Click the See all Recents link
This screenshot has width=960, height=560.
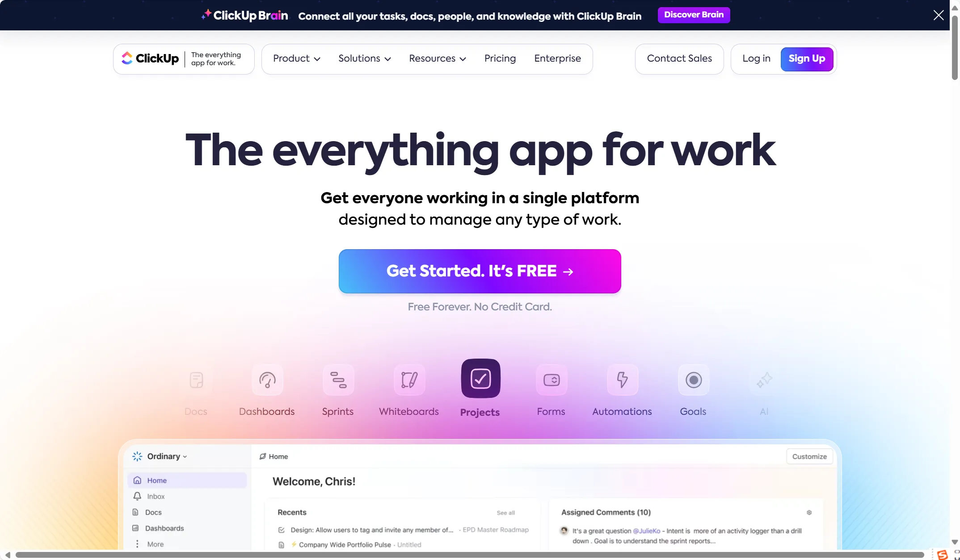pos(505,513)
